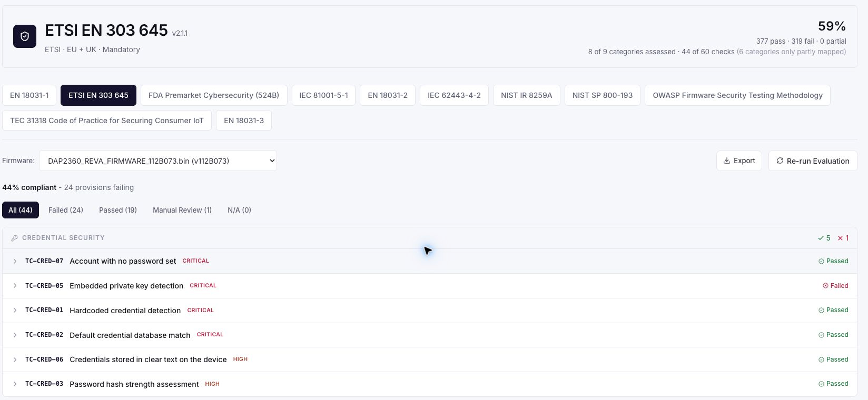Click the shield icon beside ETSI EN 303 645
The width and height of the screenshot is (868, 400).
25,36
